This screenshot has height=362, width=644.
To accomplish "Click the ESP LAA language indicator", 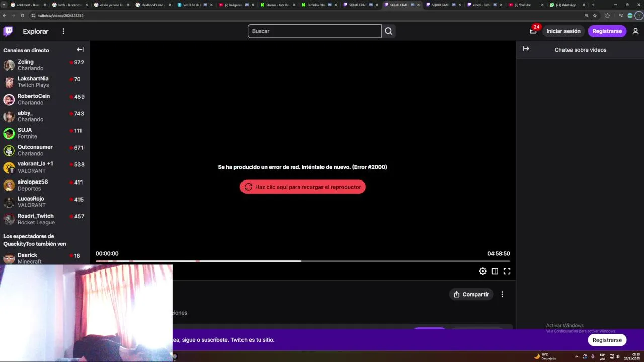I will click(602, 356).
